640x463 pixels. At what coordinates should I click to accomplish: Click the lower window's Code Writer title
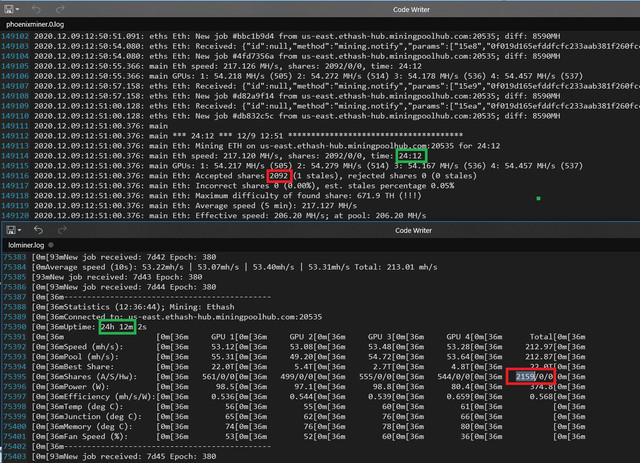tap(413, 230)
